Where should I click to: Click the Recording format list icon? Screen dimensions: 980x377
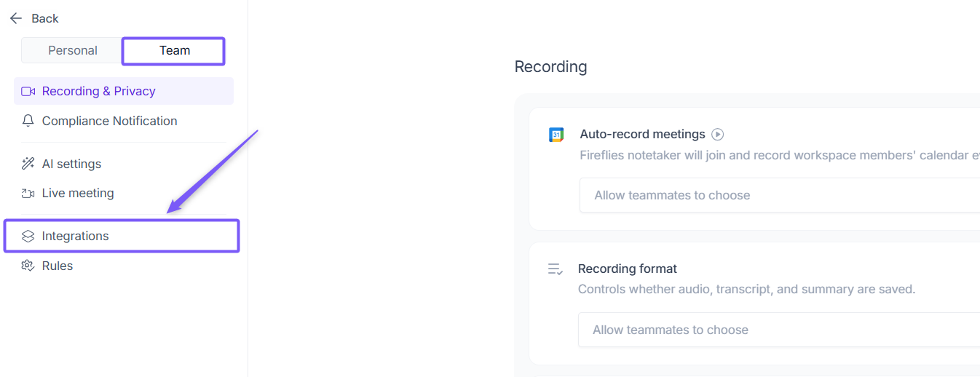pos(556,269)
